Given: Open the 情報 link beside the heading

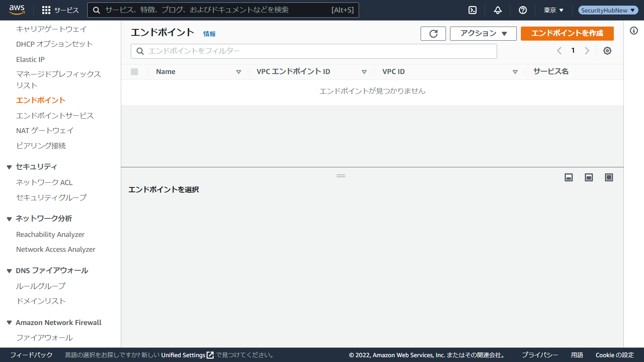Looking at the screenshot, I should click(209, 34).
